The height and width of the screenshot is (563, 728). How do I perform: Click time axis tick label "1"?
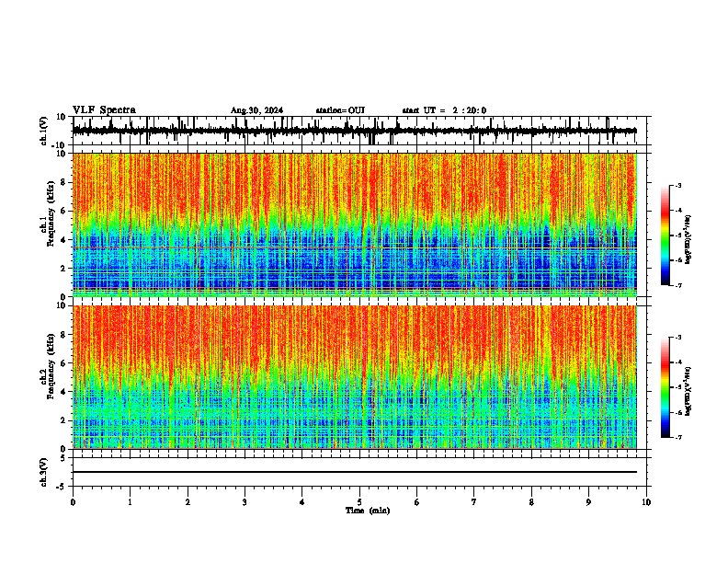pyautogui.click(x=130, y=502)
